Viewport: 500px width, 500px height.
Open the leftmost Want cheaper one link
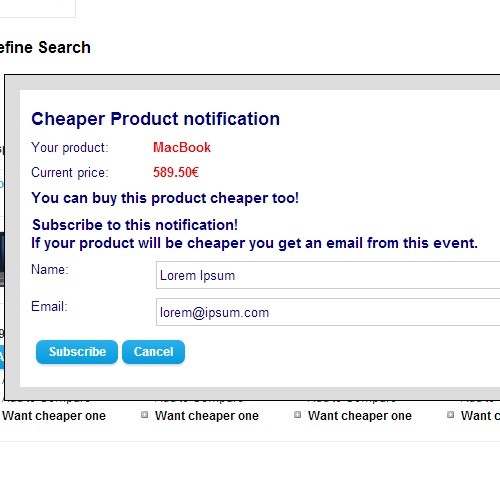[54, 416]
